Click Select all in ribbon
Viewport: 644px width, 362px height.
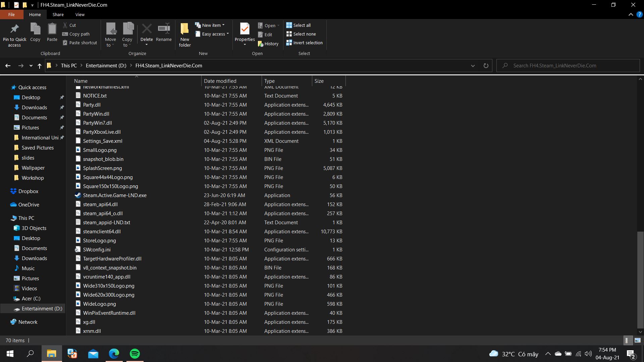[298, 25]
